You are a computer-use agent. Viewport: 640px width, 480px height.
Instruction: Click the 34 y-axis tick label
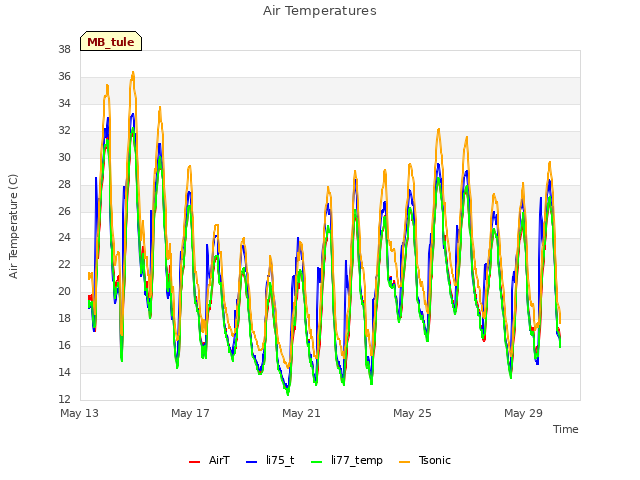(64, 103)
